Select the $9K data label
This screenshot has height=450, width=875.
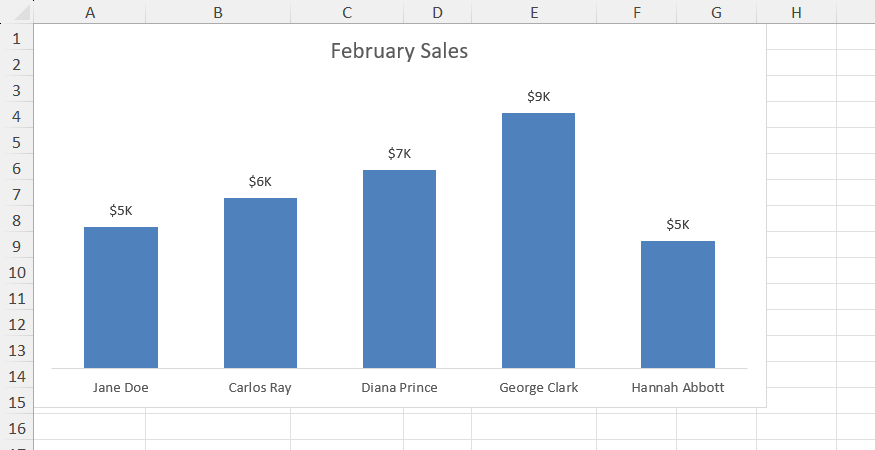[539, 97]
